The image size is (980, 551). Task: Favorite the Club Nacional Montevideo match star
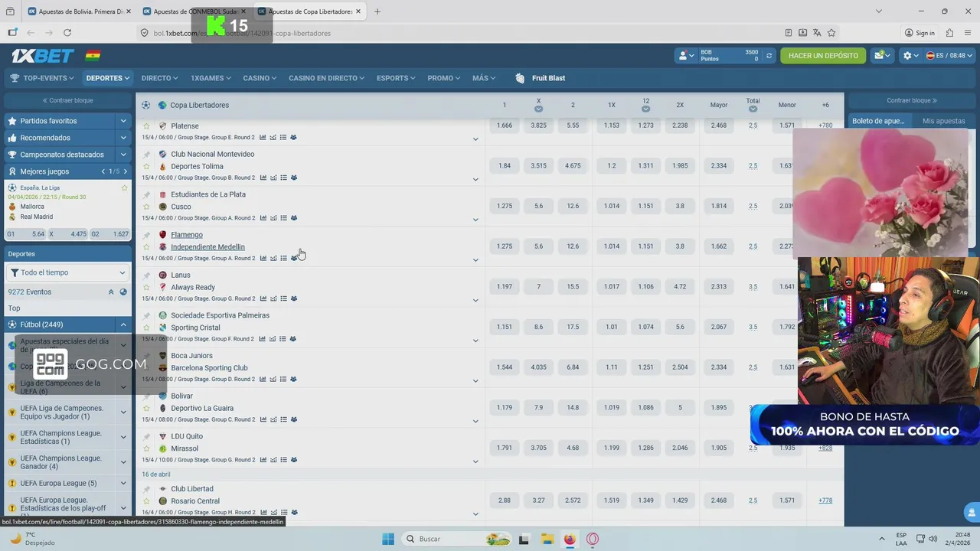click(x=146, y=166)
